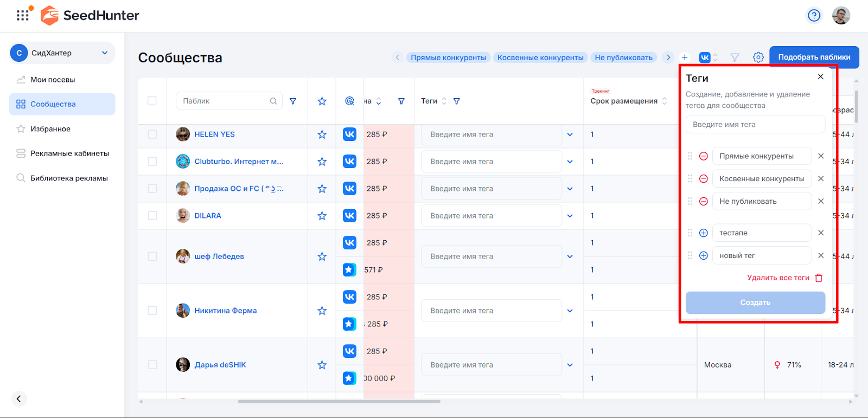Screen dimensions: 868x418
Task: Open Мои посевы in the sidebar
Action: click(x=53, y=80)
